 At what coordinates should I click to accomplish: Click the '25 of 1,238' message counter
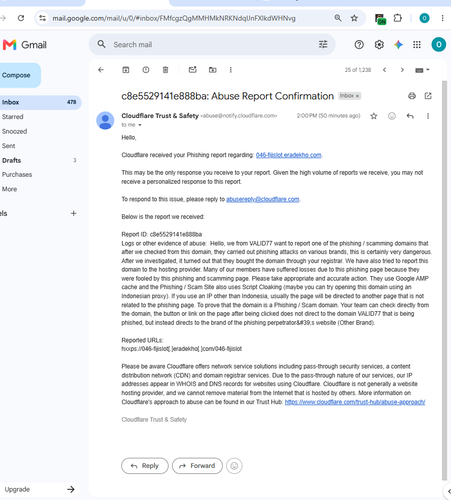pos(358,70)
